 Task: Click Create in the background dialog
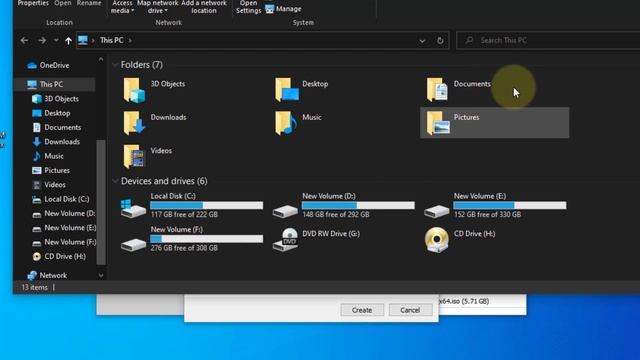362,310
